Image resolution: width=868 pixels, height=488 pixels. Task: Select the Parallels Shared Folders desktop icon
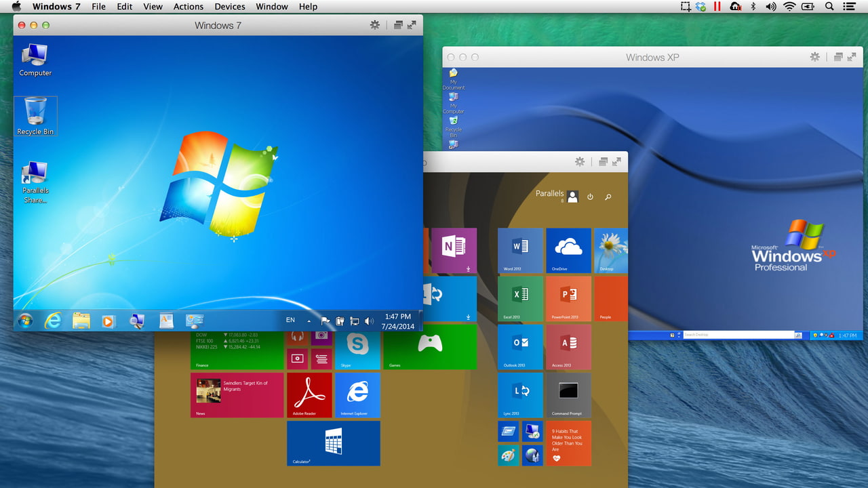(35, 182)
